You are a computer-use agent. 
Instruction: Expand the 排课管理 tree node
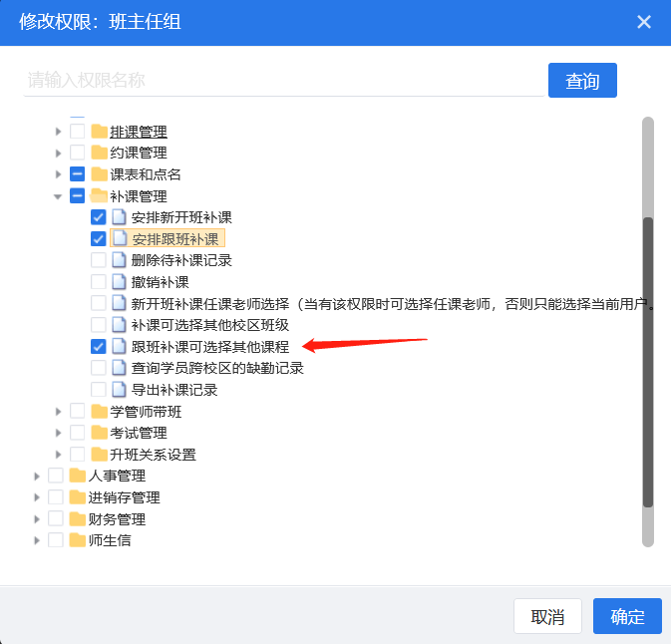pos(58,132)
